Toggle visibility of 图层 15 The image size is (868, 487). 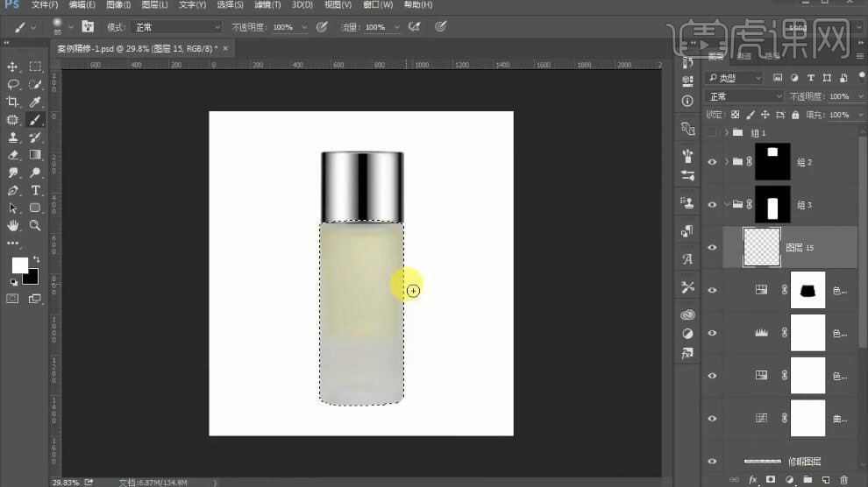point(712,248)
